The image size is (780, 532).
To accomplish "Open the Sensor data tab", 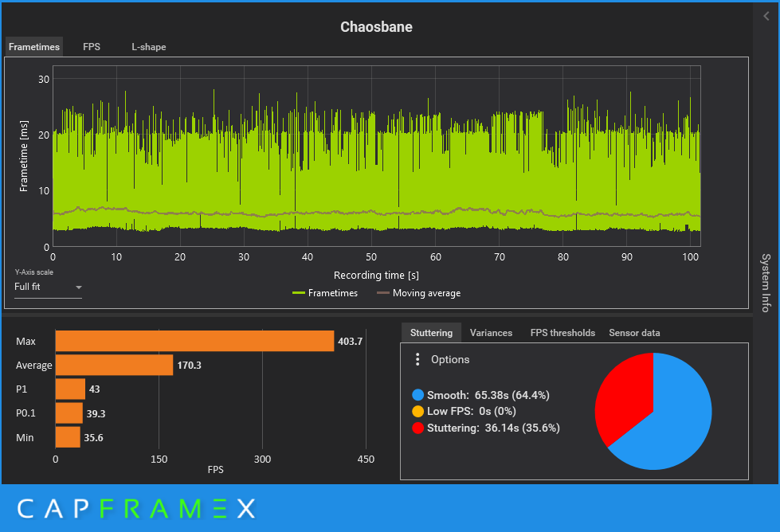I will pos(634,333).
